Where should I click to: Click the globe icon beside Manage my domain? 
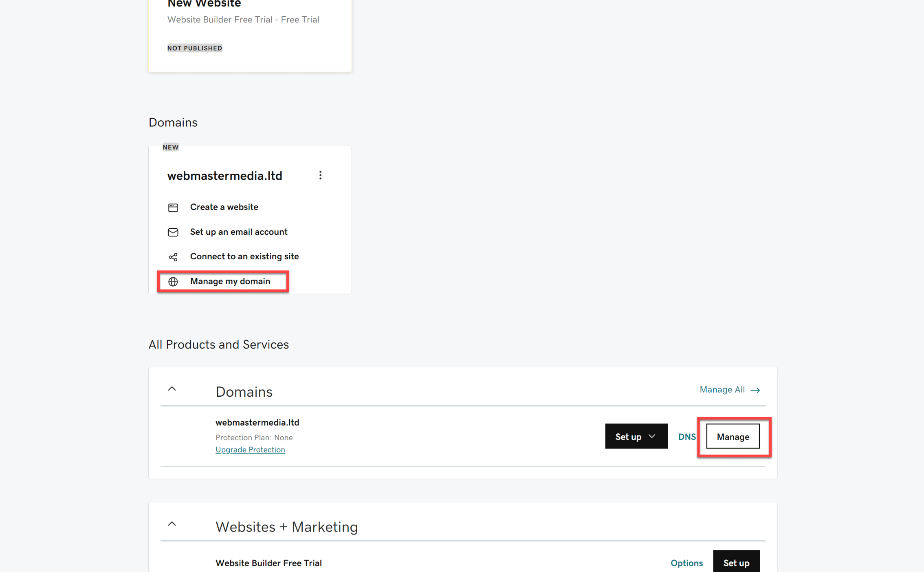tap(173, 282)
